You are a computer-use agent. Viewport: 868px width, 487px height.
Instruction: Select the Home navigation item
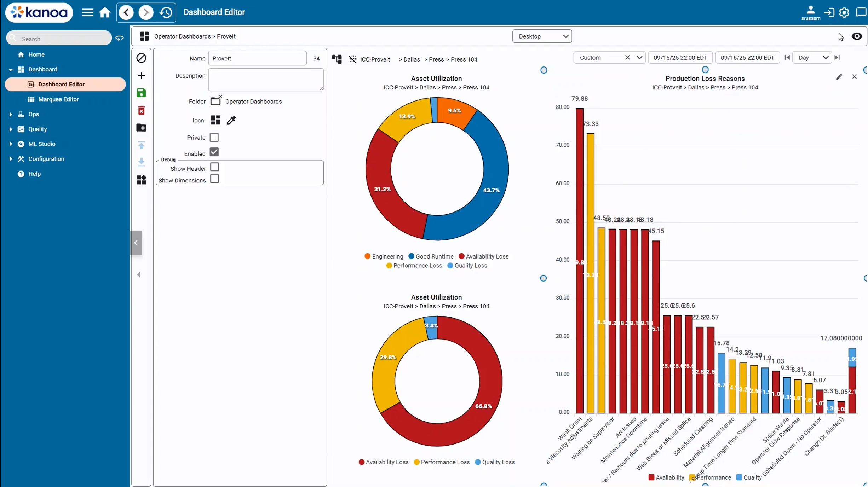36,54
